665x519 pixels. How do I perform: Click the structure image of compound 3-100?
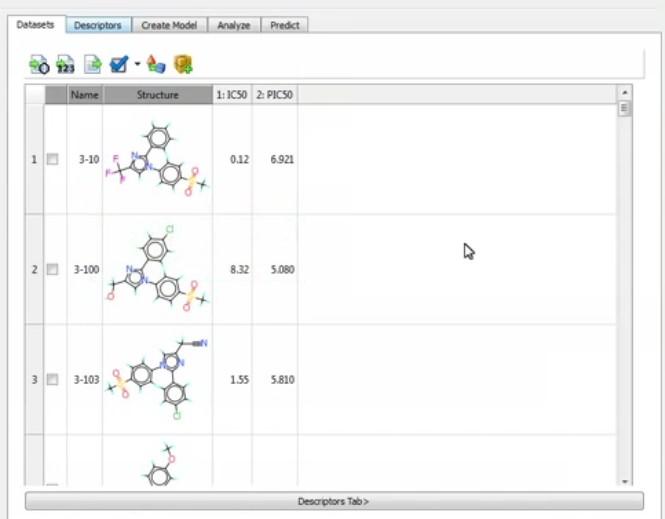157,269
